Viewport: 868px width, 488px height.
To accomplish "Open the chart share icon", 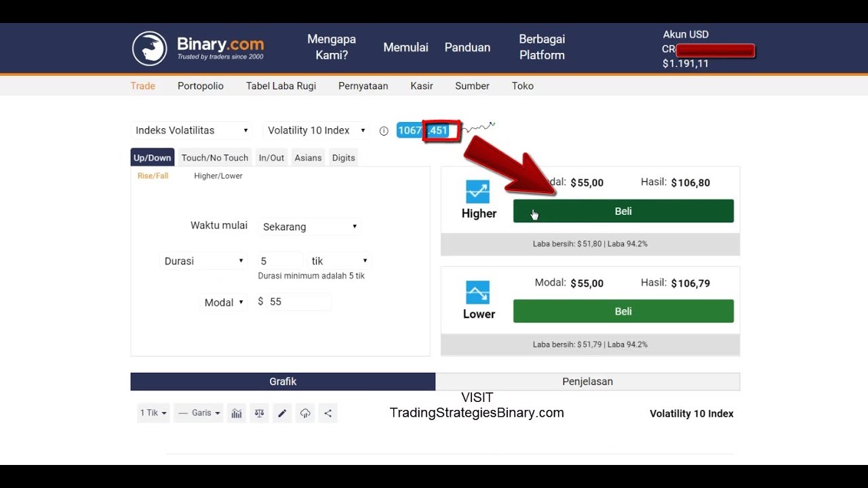I will [328, 413].
